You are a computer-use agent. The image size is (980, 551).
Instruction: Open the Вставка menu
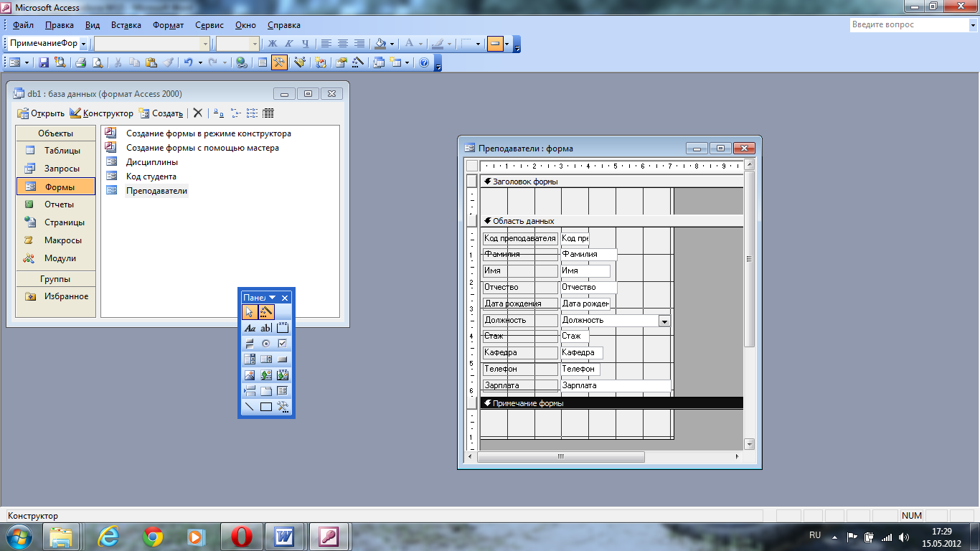click(126, 25)
